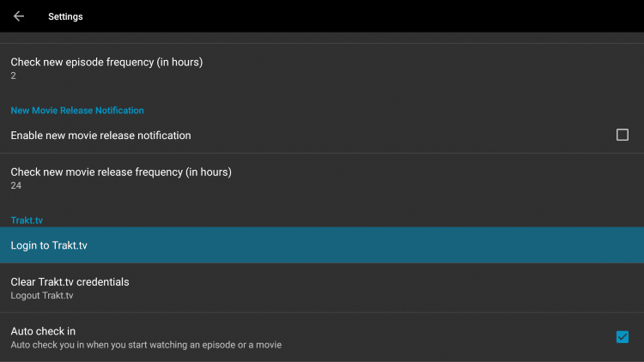Screen dimensions: 644x362
Task: Choose Clear Trakt.tv credentials
Action: click(70, 281)
